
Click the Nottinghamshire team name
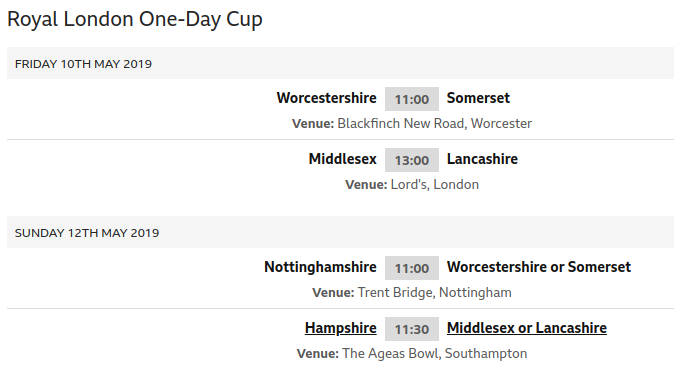320,267
